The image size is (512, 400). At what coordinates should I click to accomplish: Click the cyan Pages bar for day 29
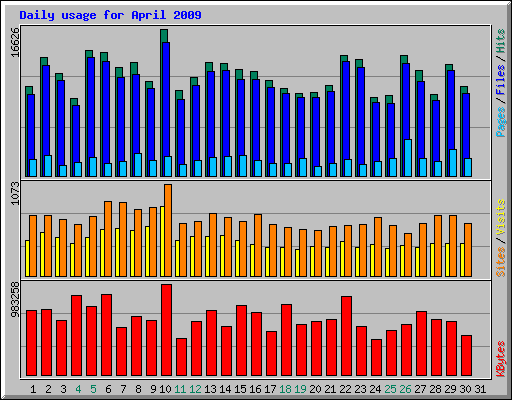coord(453,163)
